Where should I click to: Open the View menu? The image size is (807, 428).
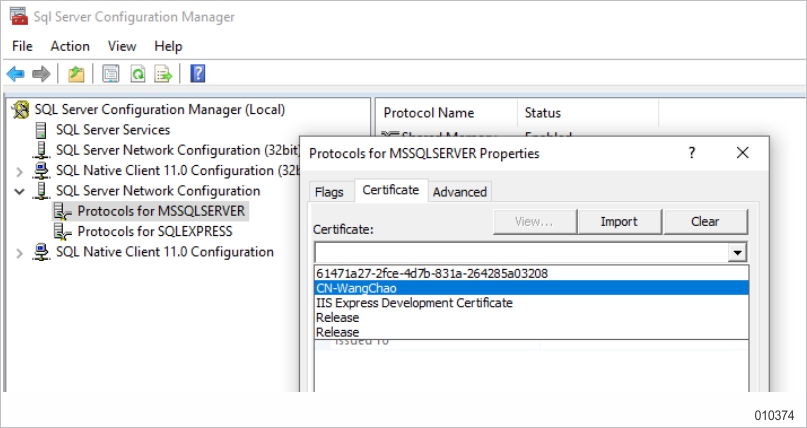click(122, 46)
